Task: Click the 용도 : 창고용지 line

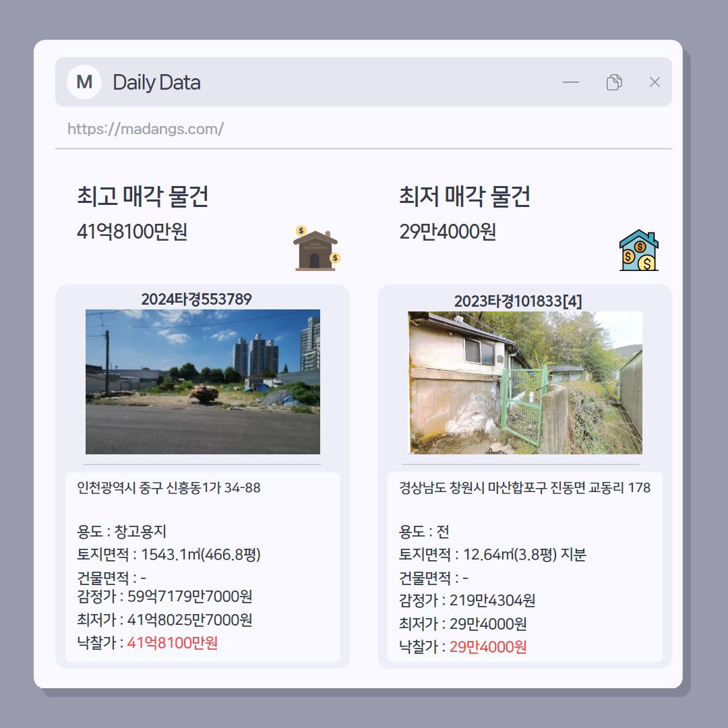Action: point(121,531)
